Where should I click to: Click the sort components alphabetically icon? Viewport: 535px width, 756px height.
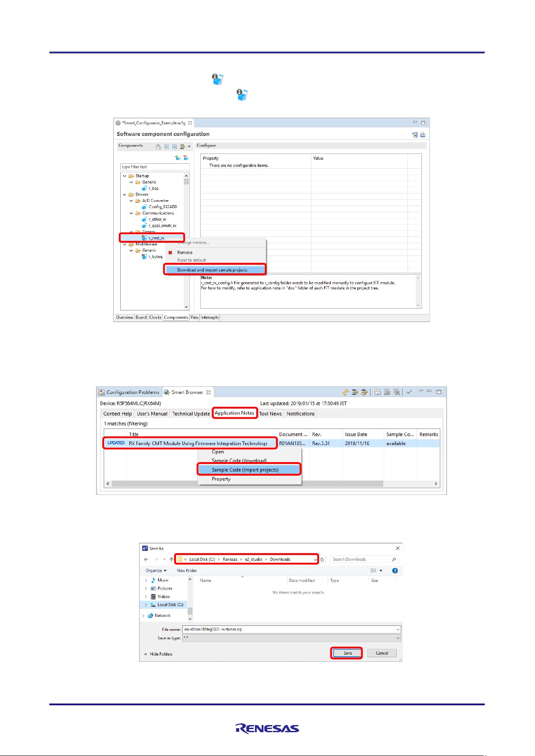158,147
